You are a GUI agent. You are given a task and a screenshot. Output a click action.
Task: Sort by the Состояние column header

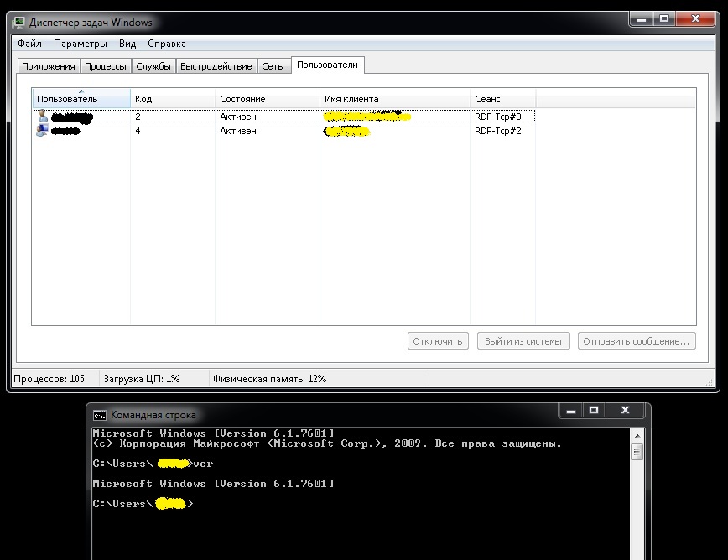point(267,98)
